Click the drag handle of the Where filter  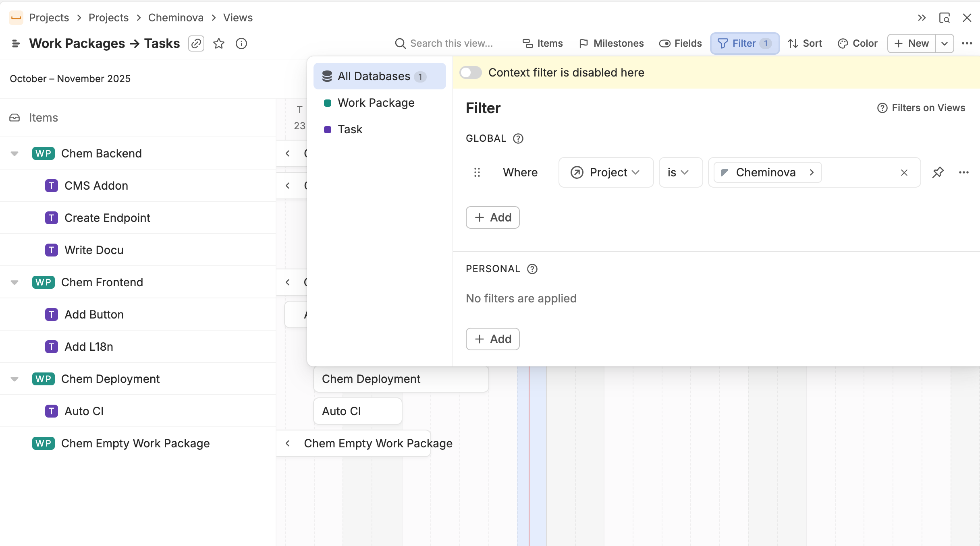[x=477, y=172]
